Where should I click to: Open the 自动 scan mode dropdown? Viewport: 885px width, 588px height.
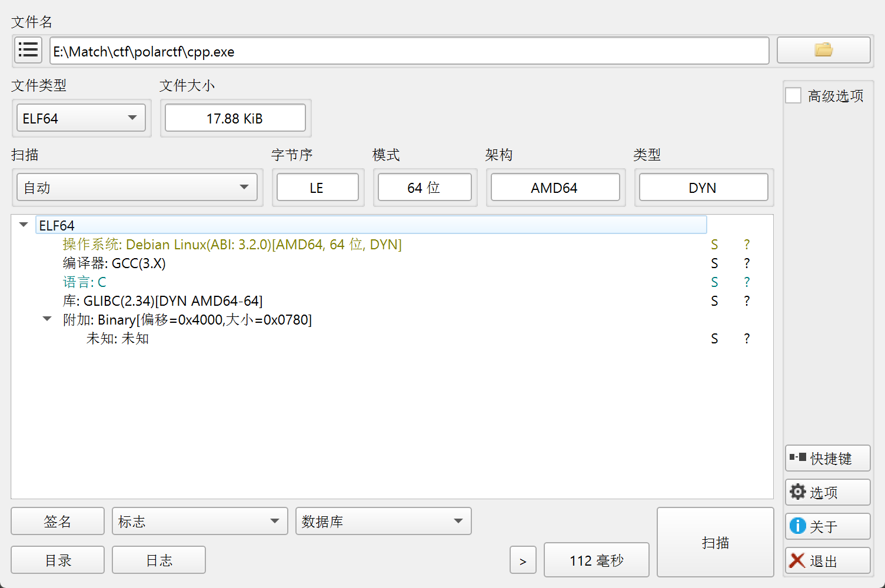(x=137, y=188)
